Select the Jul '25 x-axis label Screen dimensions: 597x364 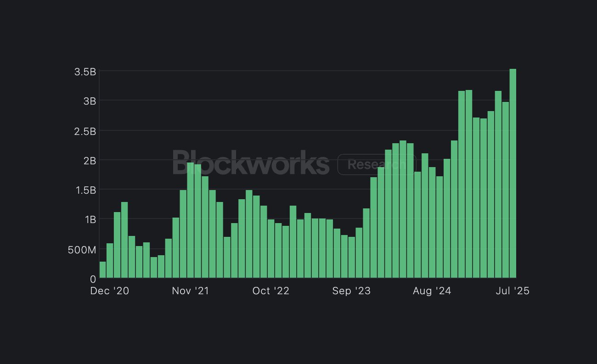pos(513,291)
